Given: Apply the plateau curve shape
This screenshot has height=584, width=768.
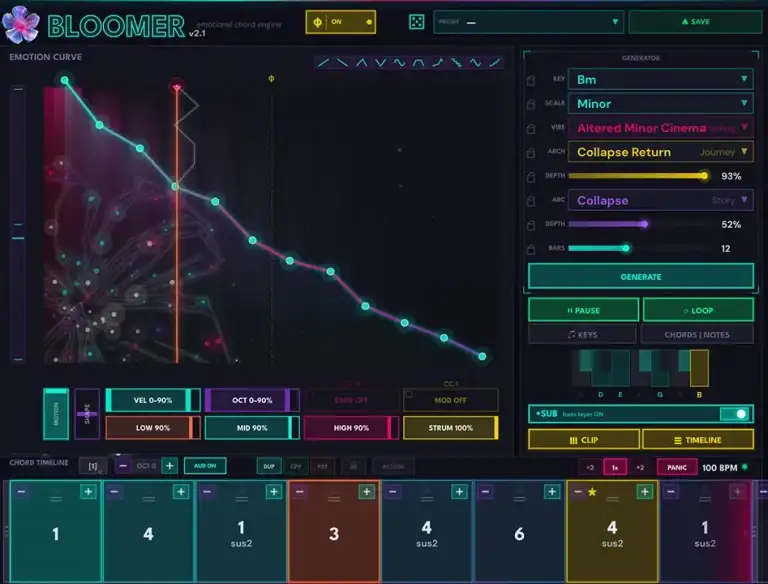Looking at the screenshot, I should (418, 63).
